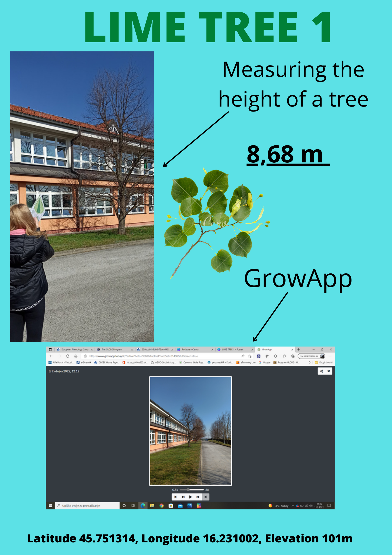The height and width of the screenshot is (555, 392).
Task: Adjust the playback speed slider
Action: click(x=188, y=490)
